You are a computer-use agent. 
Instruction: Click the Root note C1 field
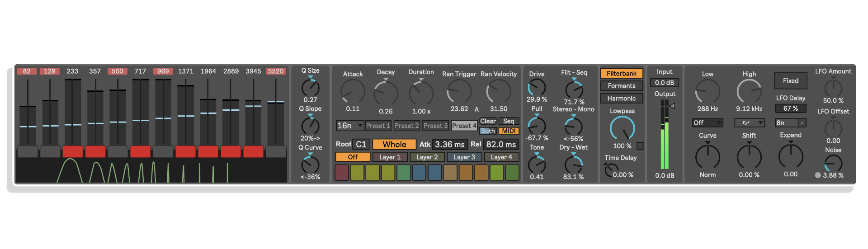tap(361, 145)
